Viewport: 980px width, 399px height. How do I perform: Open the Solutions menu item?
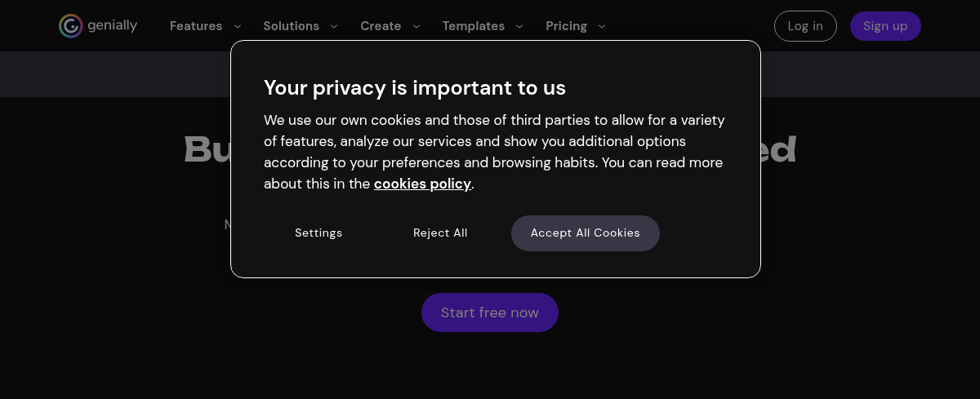(x=291, y=26)
